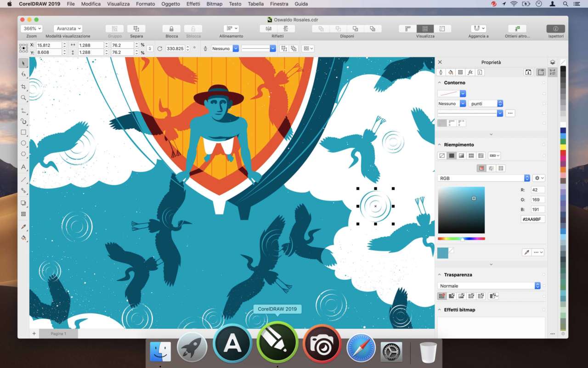Open the Allineamento toolbar icon
This screenshot has width=588, height=368.
(231, 29)
